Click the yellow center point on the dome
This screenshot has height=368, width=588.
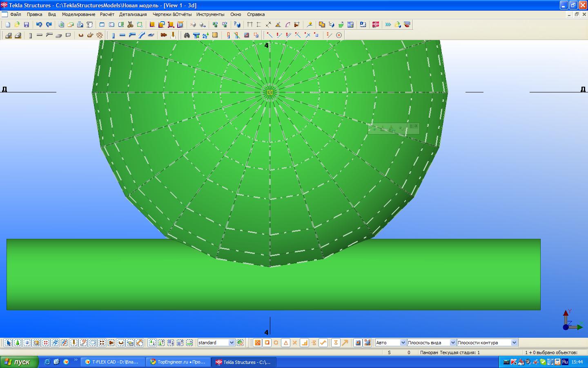[270, 92]
